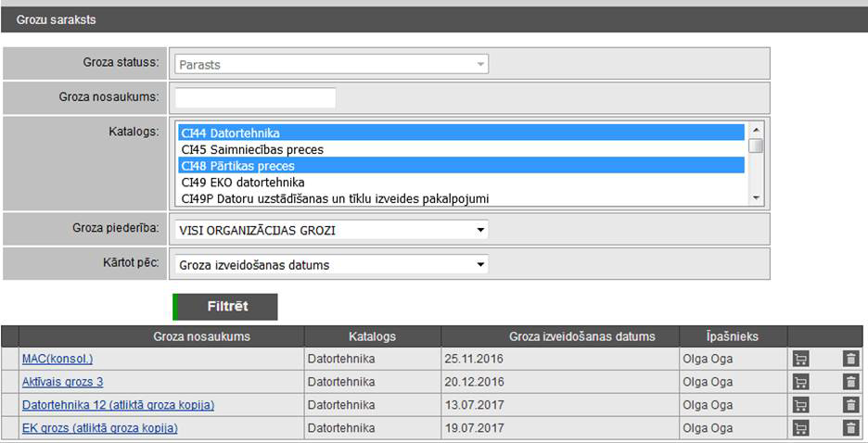Delete Datortehnika 12 basket with trash icon
Image resolution: width=868 pixels, height=443 pixels.
point(850,405)
